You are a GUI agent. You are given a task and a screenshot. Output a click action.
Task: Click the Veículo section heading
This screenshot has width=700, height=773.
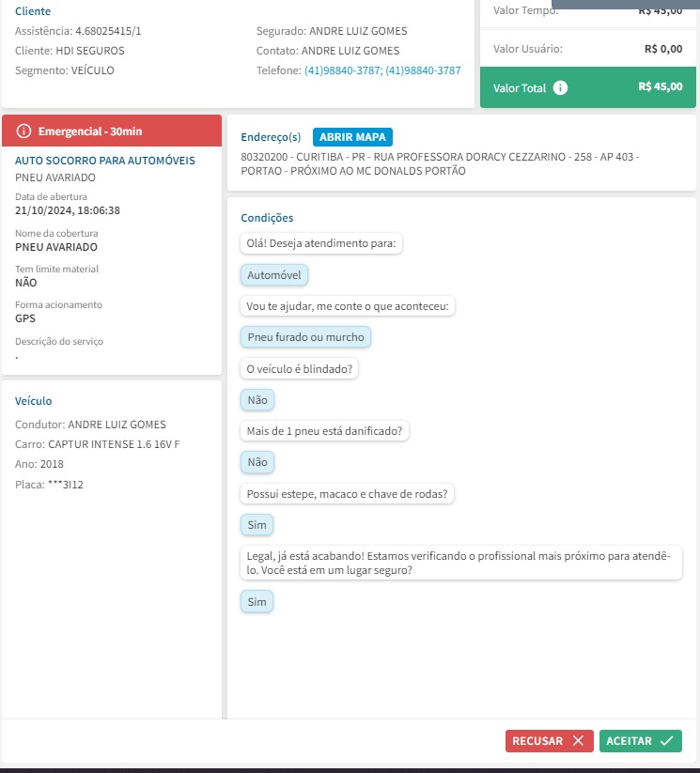click(x=33, y=401)
